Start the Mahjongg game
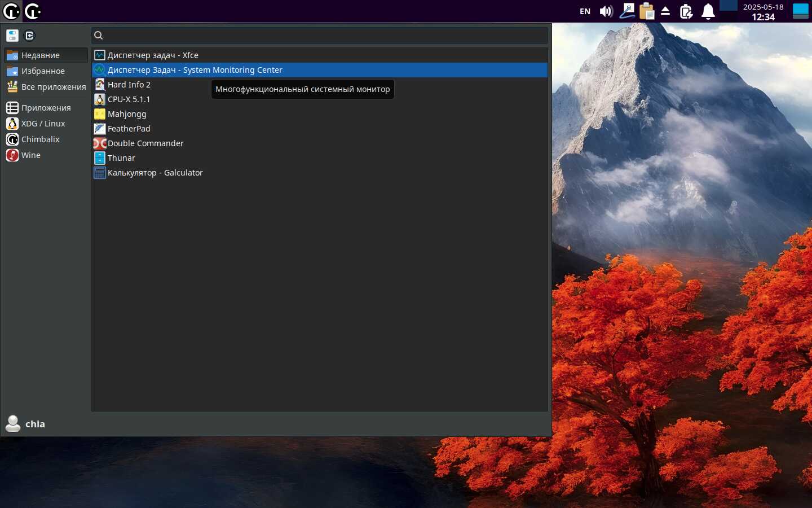This screenshot has width=812, height=508. point(127,114)
